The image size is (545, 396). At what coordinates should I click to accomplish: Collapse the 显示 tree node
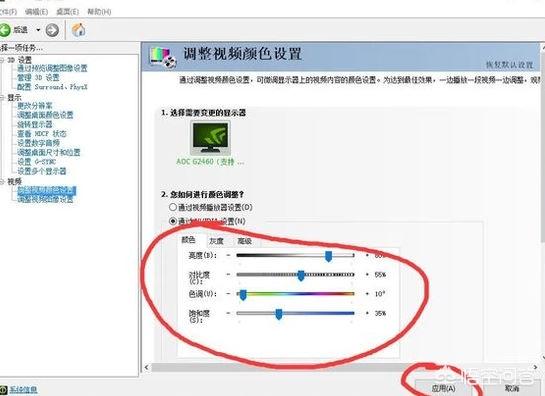pos(2,98)
